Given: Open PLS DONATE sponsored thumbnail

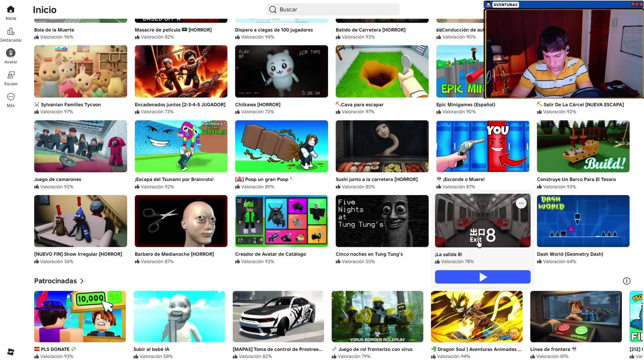Looking at the screenshot, I should [80, 317].
